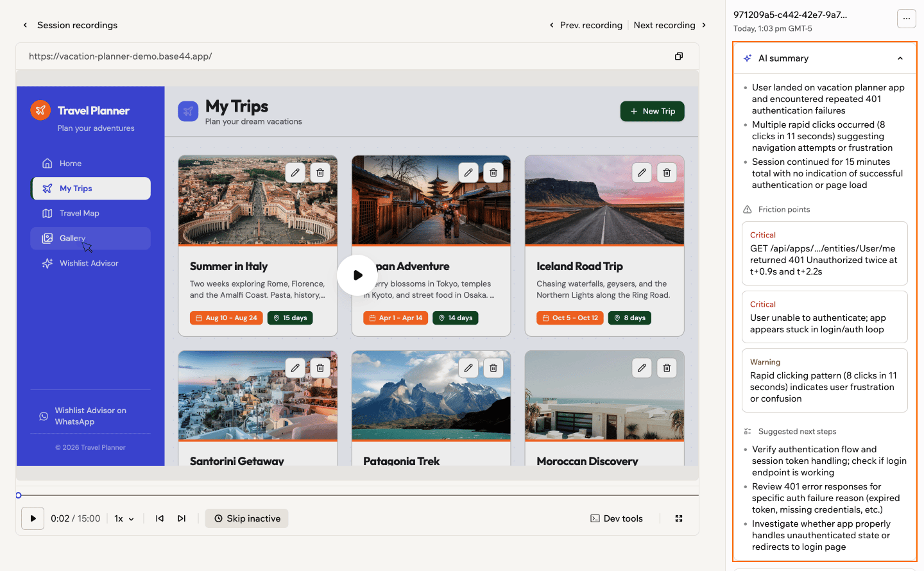924x571 pixels.
Task: Edit the Moroccan Discovery trip
Action: click(642, 368)
